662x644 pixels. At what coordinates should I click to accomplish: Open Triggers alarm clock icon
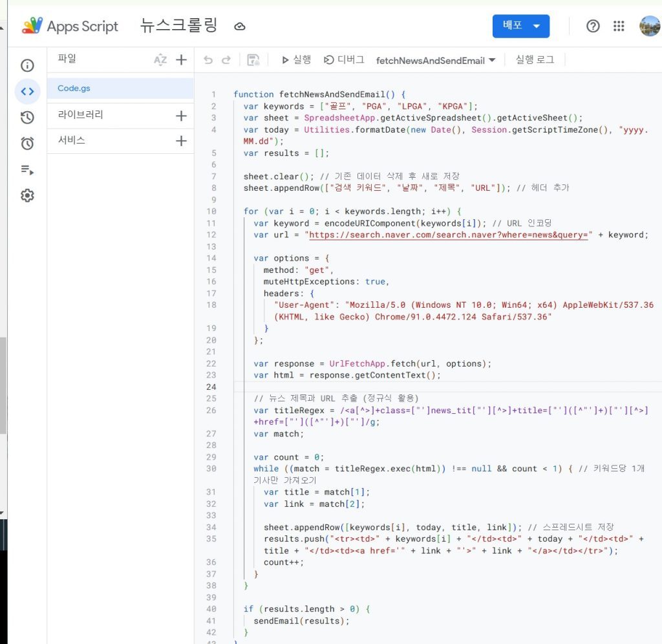click(x=27, y=144)
